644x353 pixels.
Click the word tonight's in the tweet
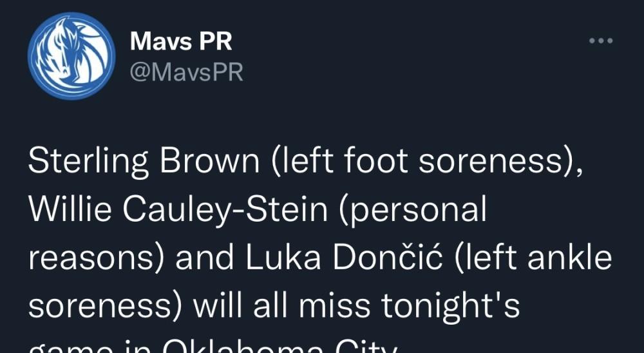[x=451, y=307]
